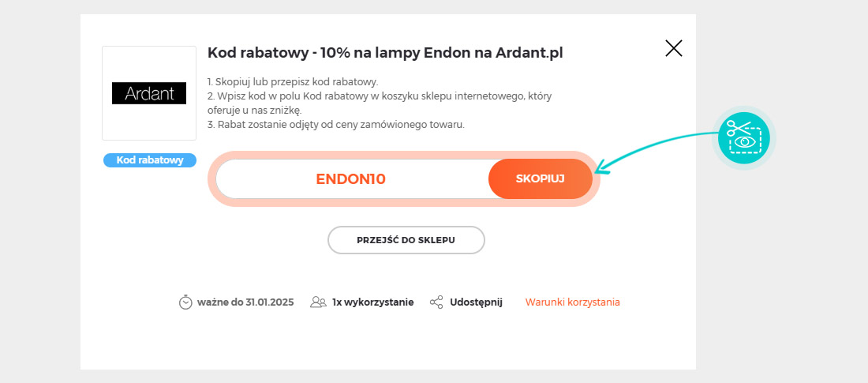Click the Udostępnij share label

[476, 302]
